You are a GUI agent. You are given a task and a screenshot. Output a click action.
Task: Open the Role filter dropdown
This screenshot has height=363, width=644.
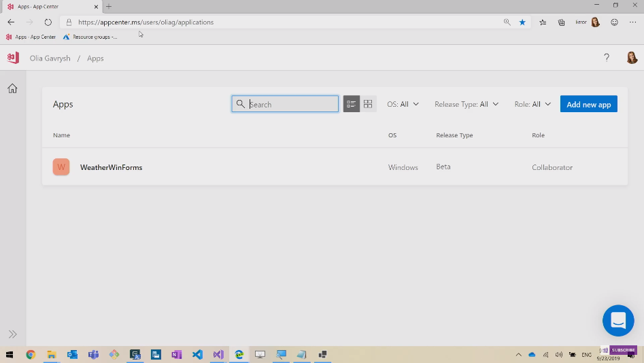tap(532, 104)
